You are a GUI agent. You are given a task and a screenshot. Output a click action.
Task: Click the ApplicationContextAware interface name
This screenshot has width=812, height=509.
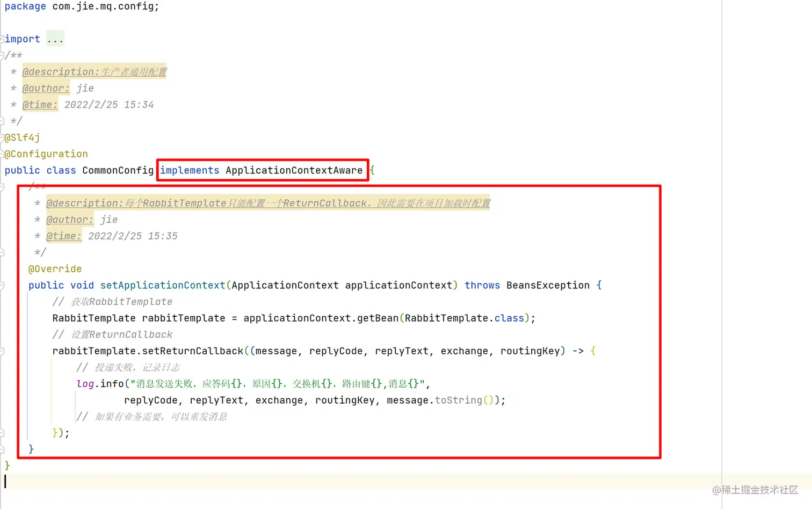pos(294,170)
